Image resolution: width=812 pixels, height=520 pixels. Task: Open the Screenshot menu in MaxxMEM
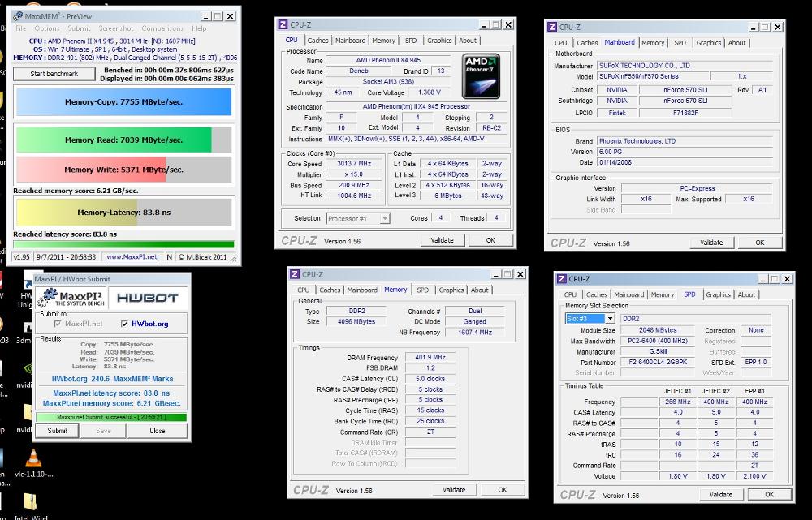click(x=116, y=28)
